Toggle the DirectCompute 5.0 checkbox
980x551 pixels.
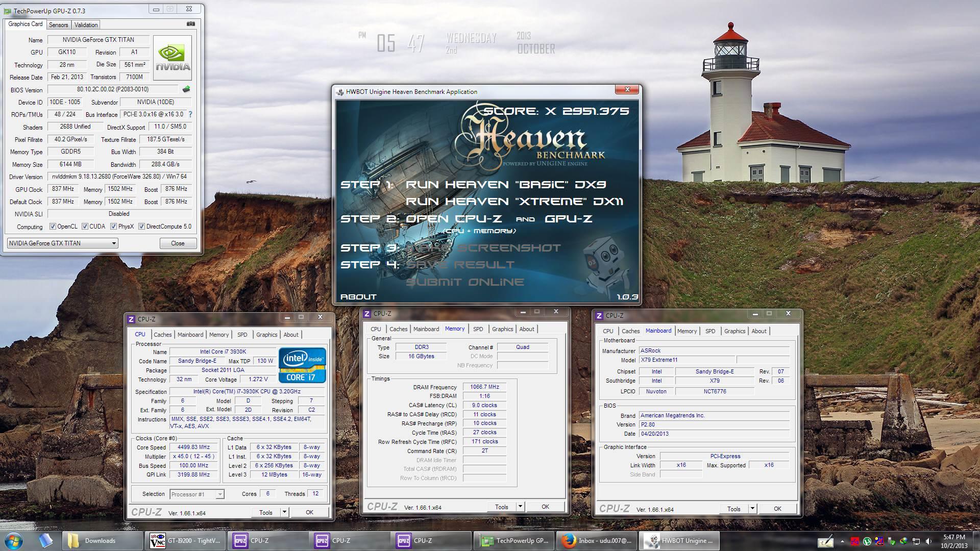coord(141,227)
